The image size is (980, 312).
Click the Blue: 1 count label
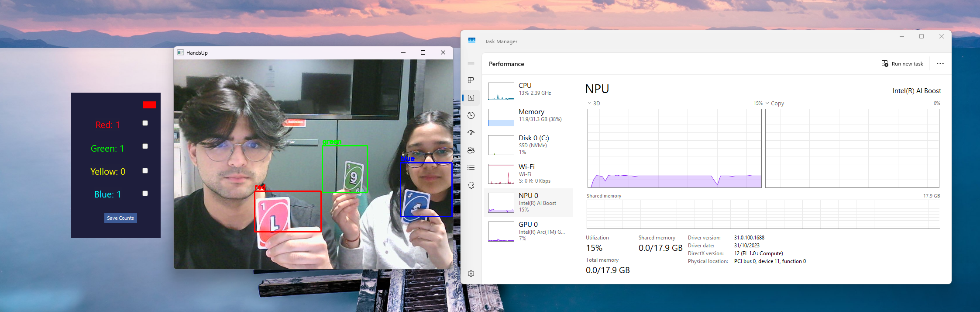point(107,194)
